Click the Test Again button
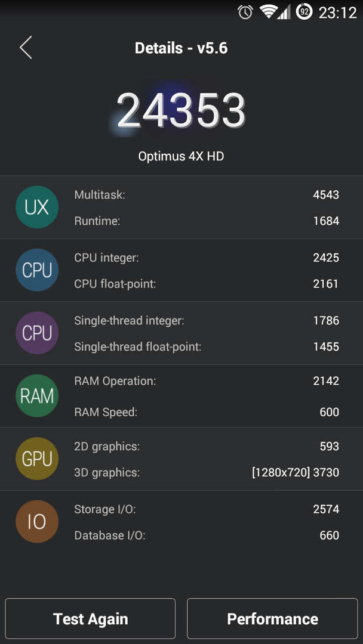 coord(90,618)
